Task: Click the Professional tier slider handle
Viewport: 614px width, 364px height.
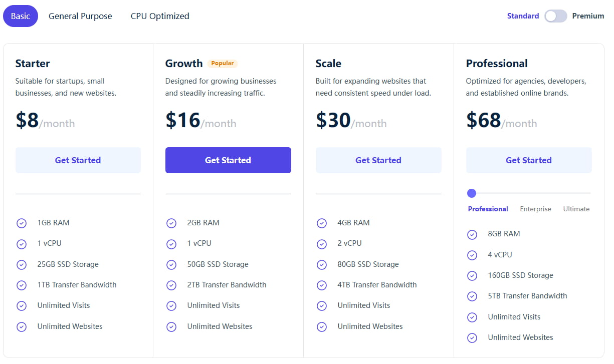Action: point(472,193)
